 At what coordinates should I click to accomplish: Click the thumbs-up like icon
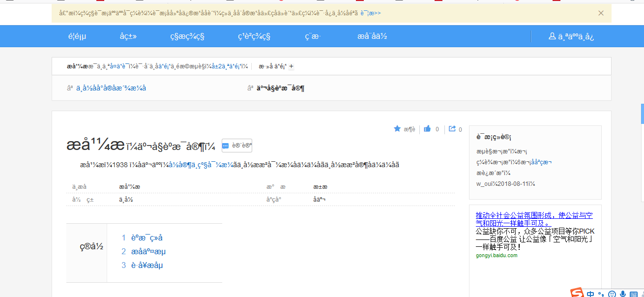427,128
